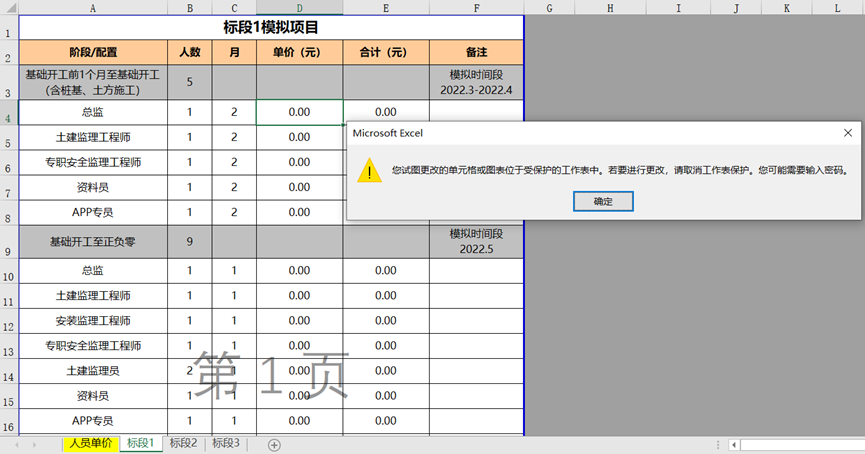This screenshot has height=454, width=865.
Task: Click the 土建监理工程师 cell in row 5
Action: point(93,137)
